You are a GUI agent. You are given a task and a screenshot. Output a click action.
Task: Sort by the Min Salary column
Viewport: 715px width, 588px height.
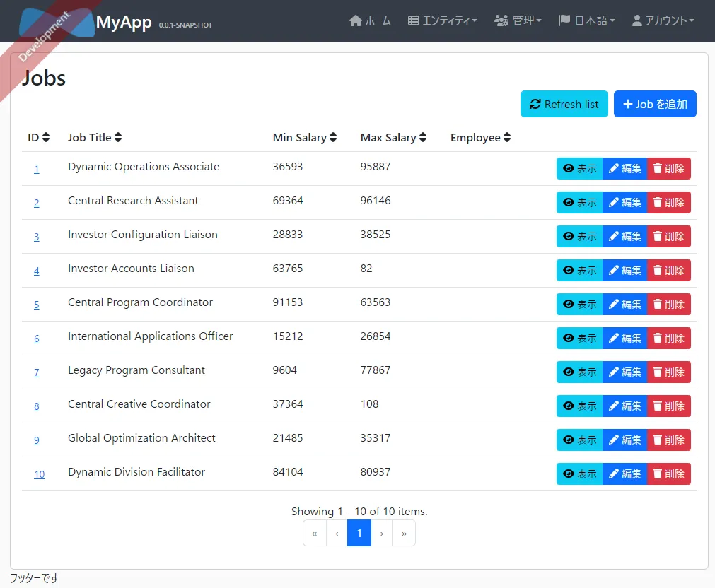[305, 137]
